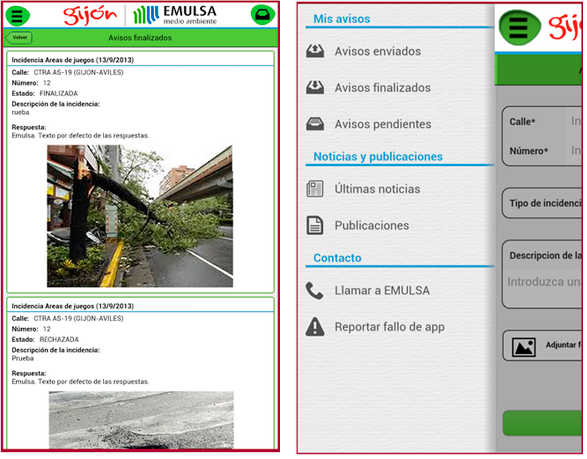The height and width of the screenshot is (459, 587).
Task: Select the RECHAZADA status text
Action: click(59, 340)
